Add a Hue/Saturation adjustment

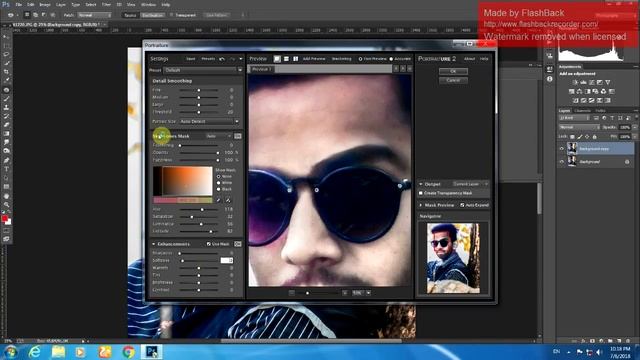(x=571, y=91)
